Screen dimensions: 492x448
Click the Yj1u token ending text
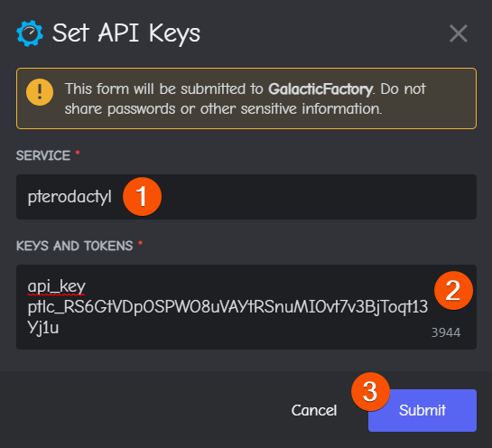pos(43,328)
